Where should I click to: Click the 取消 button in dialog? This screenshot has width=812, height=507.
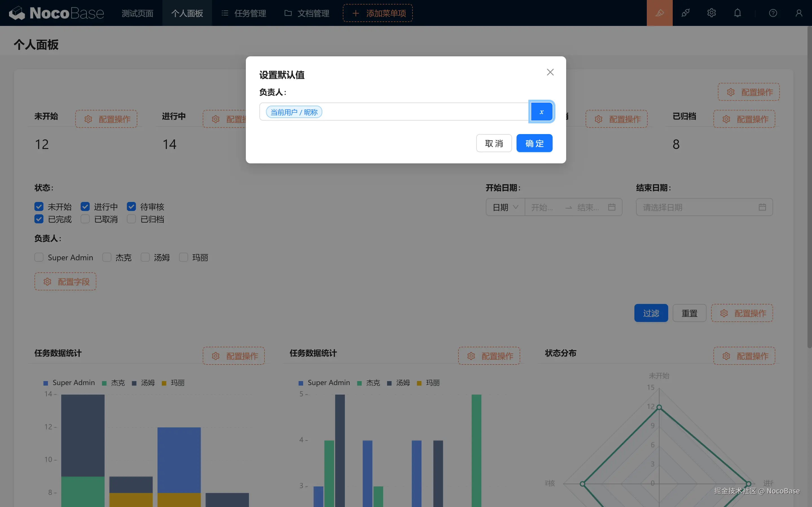click(494, 144)
